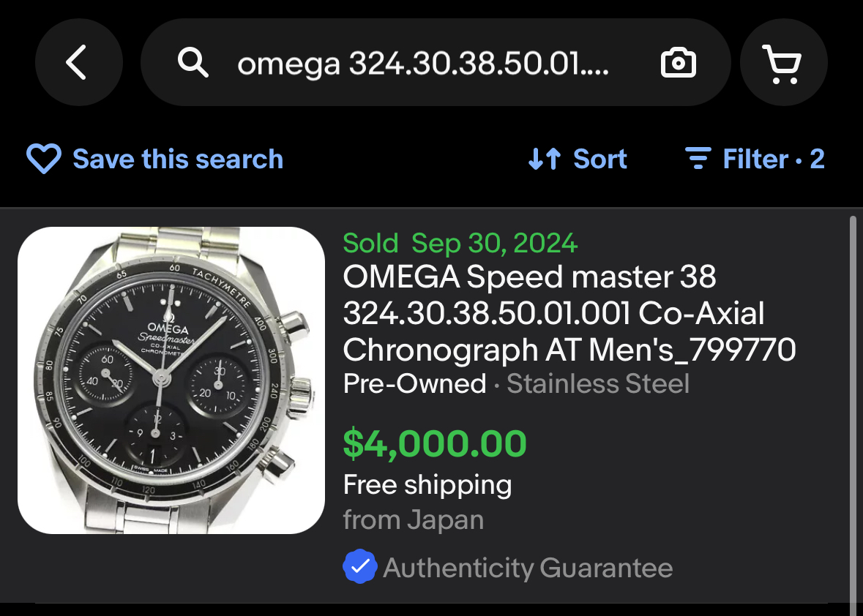
Task: Click the sort arrows icon
Action: pos(545,159)
